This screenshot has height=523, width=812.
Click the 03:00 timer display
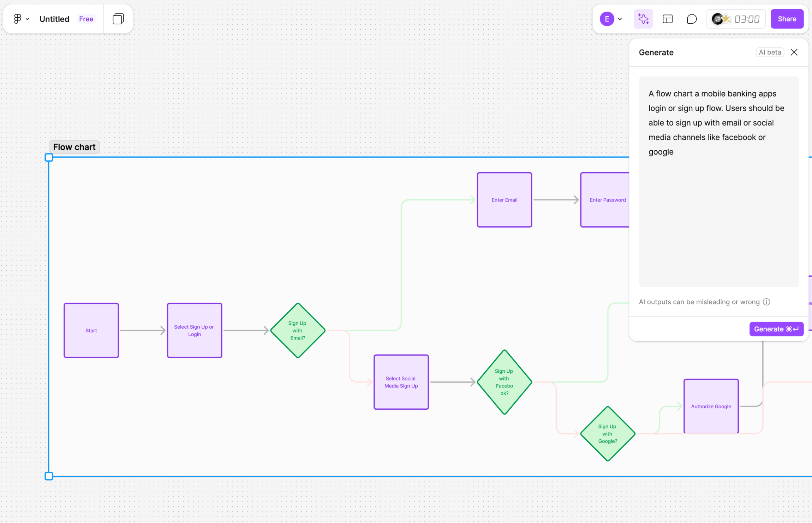pos(747,19)
